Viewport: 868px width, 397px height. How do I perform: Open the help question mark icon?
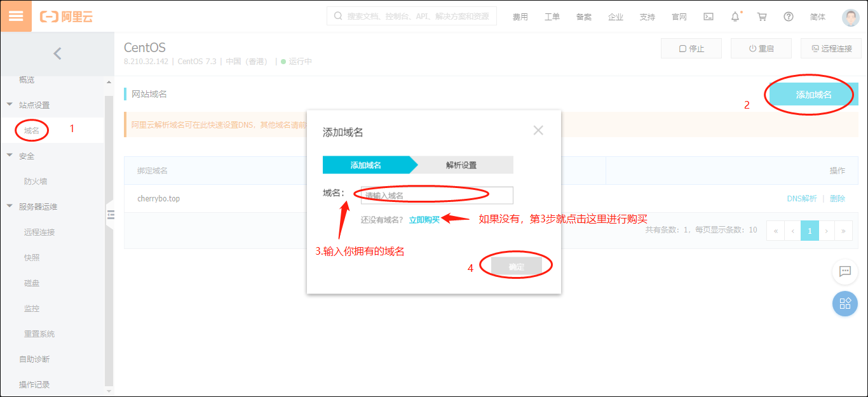789,17
